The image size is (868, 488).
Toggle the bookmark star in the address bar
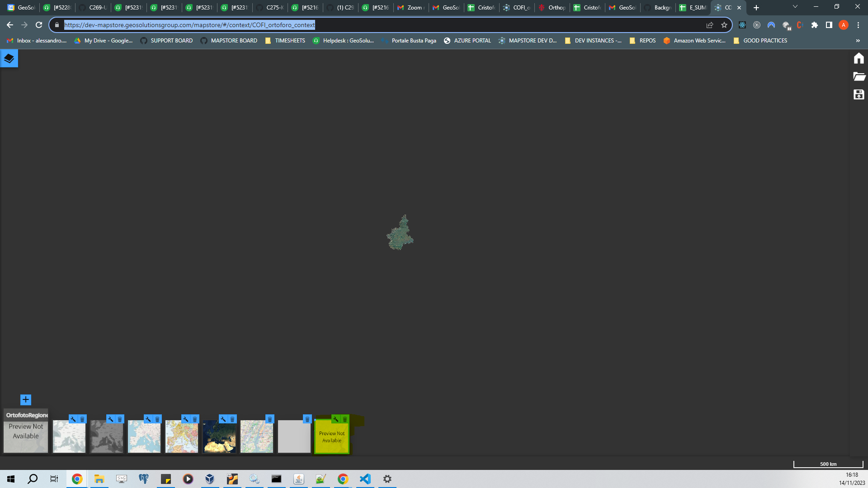724,25
